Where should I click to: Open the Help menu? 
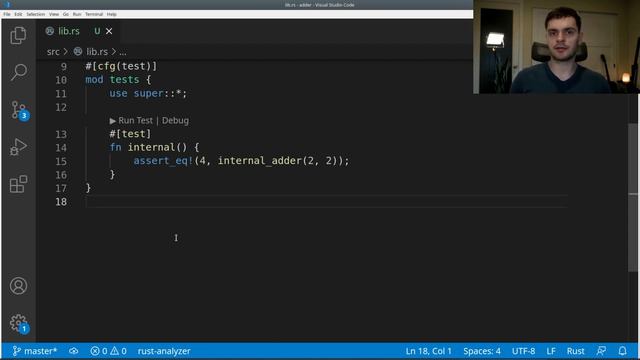click(x=111, y=14)
